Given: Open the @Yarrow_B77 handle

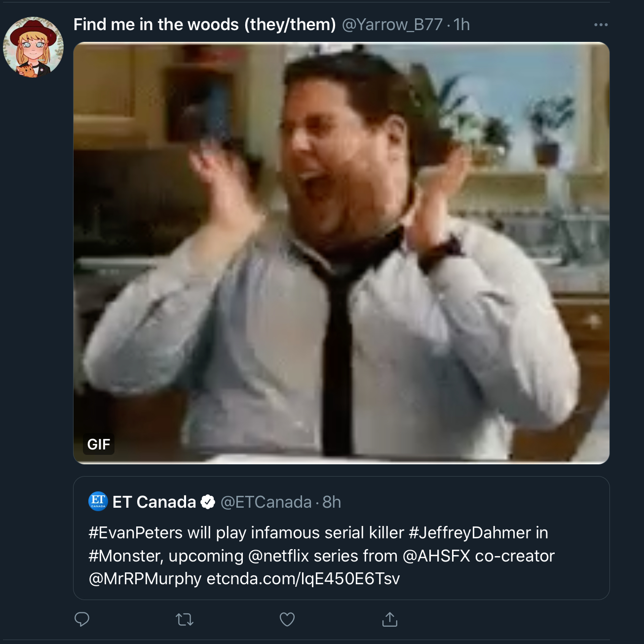Looking at the screenshot, I should pyautogui.click(x=392, y=25).
